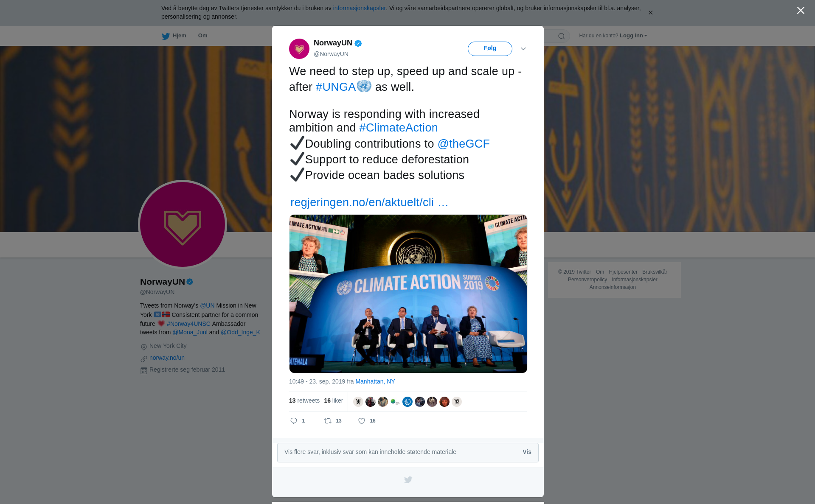Show more replies with Vis
Screen dimensions: 815x504
point(527,452)
